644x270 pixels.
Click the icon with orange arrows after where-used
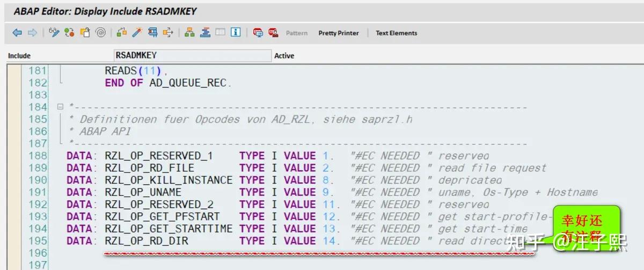click(x=167, y=33)
